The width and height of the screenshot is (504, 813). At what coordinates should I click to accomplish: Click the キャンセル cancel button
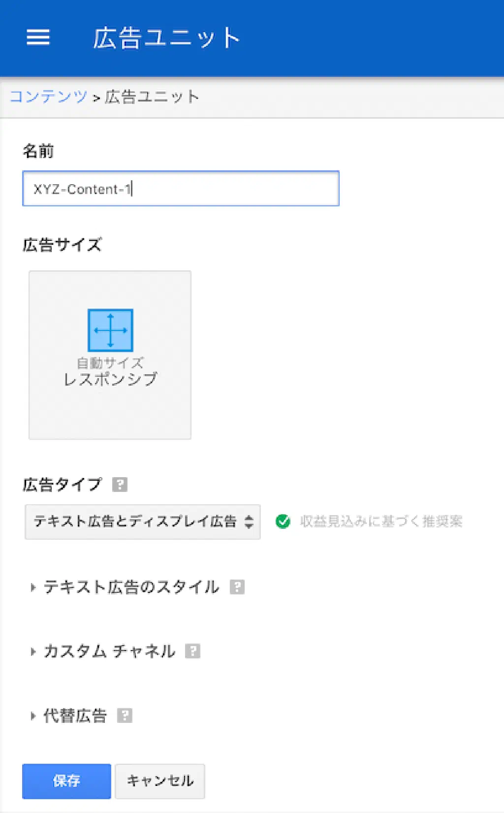click(x=160, y=781)
